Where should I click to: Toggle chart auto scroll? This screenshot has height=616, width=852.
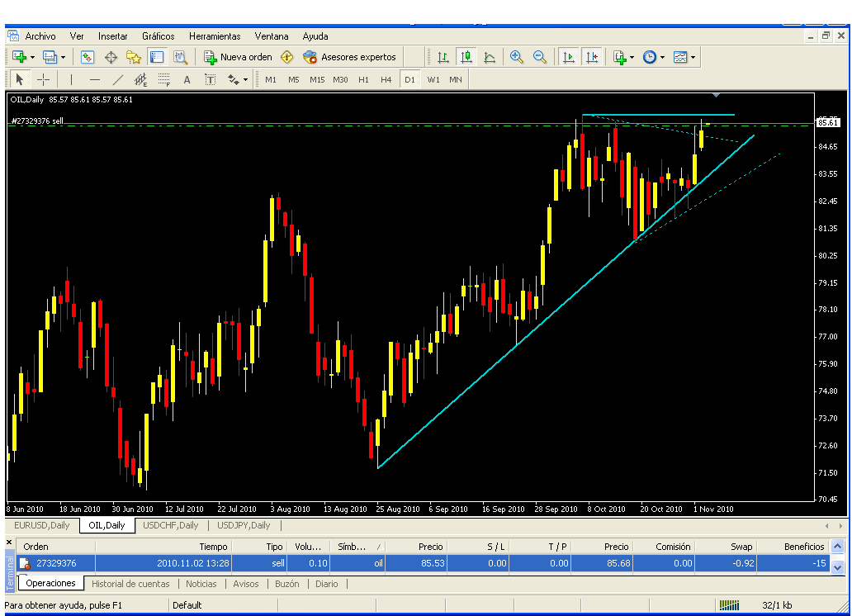(x=568, y=57)
